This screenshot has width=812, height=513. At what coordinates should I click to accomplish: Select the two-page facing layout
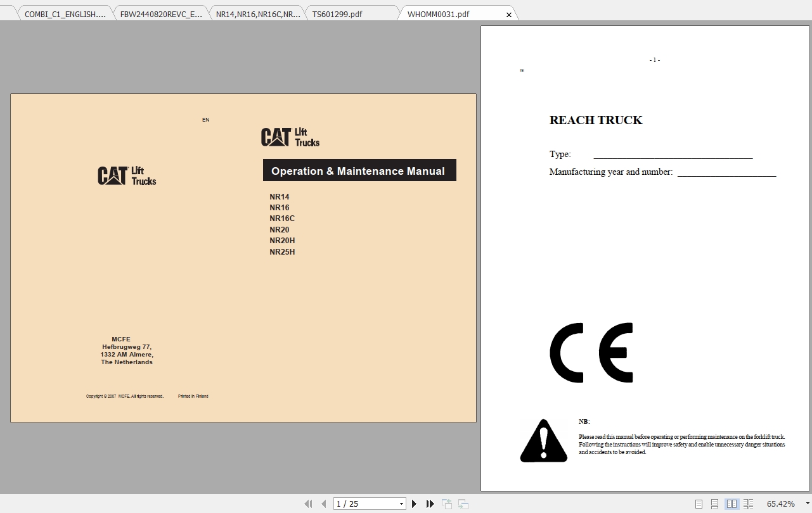tap(732, 504)
